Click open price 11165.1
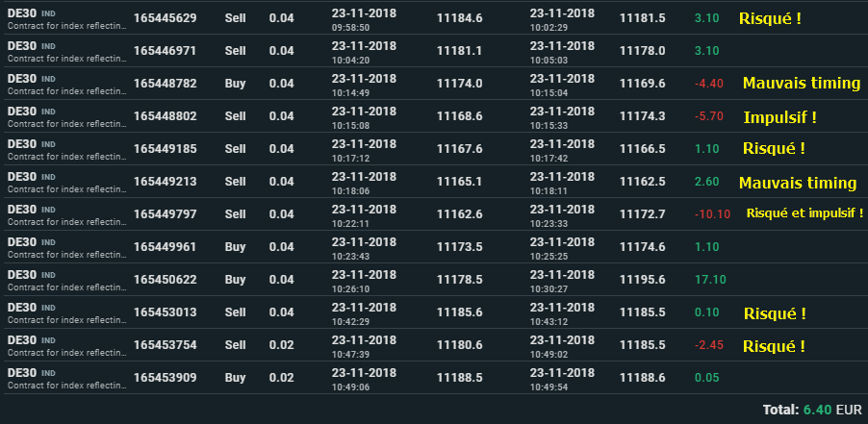This screenshot has height=424, width=868. pyautogui.click(x=459, y=182)
